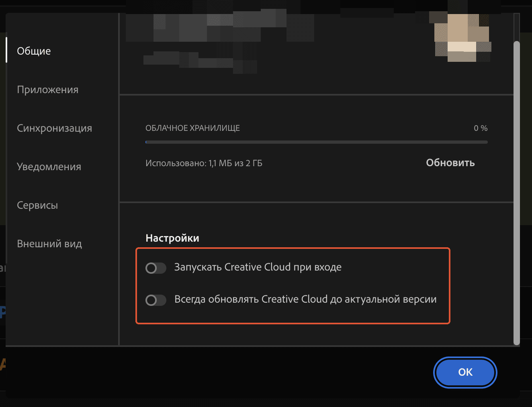Click the 0 % storage percentage value
Screen dimensions: 532x407
pyautogui.click(x=480, y=128)
